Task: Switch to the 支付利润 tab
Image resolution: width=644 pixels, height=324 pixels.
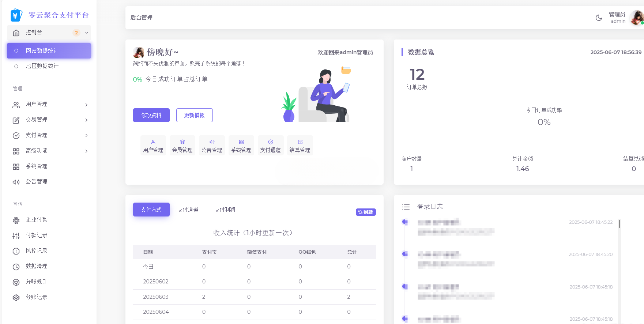Action: tap(225, 210)
